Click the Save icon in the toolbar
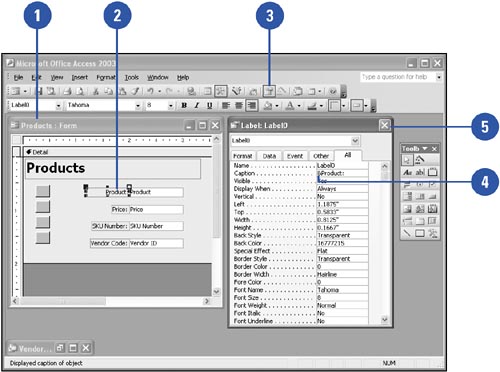500x372 pixels. (39, 91)
